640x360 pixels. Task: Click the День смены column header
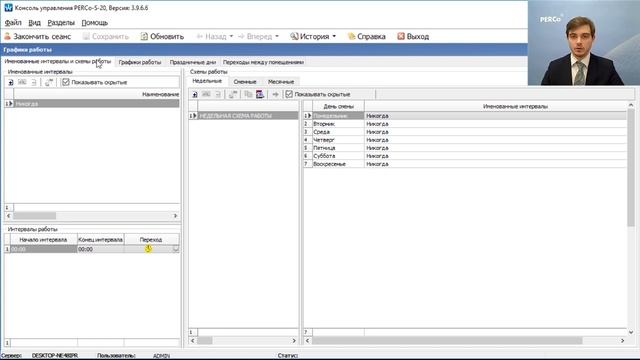[x=338, y=106]
